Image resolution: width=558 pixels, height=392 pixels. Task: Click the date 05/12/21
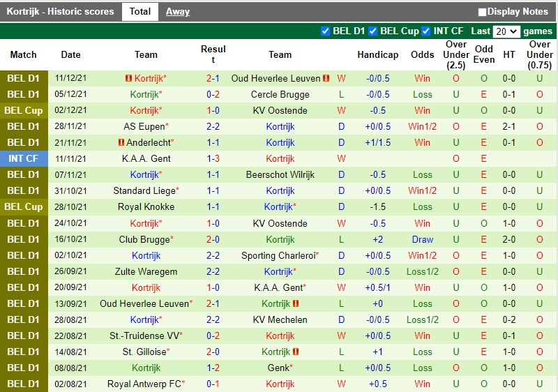[70, 94]
